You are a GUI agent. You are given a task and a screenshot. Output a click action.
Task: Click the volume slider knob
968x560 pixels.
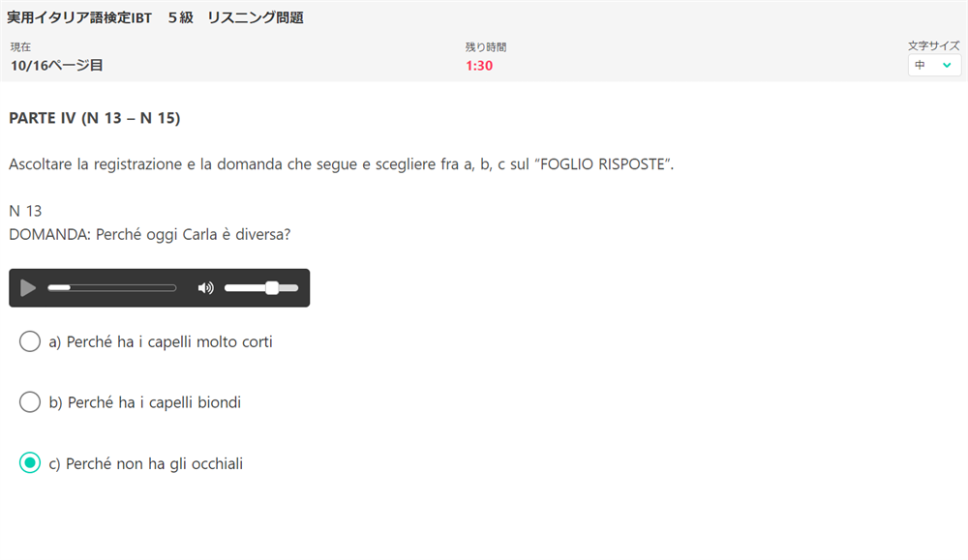[x=272, y=288]
